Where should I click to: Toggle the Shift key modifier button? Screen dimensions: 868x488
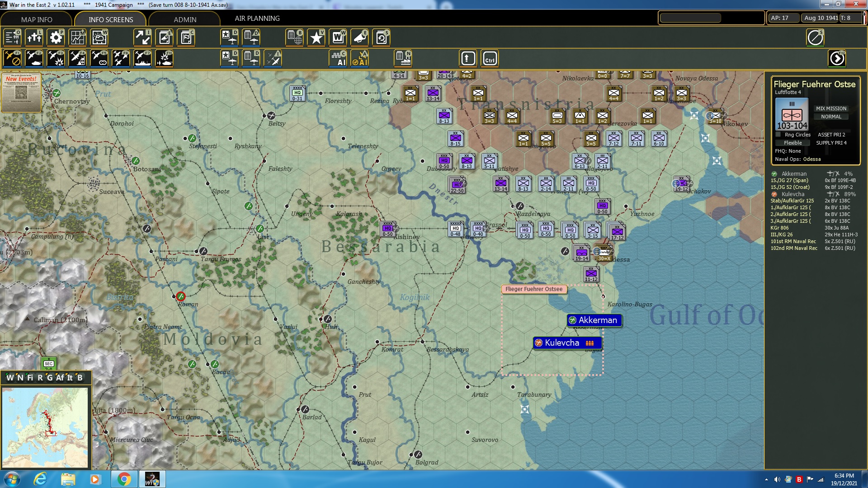point(468,59)
